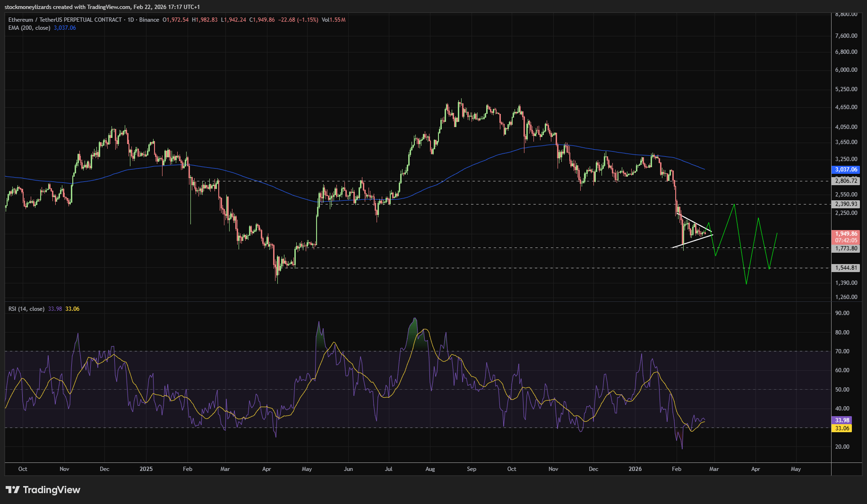This screenshot has width=867, height=504.
Task: Click the red 1,949.86 current price label
Action: click(x=846, y=234)
